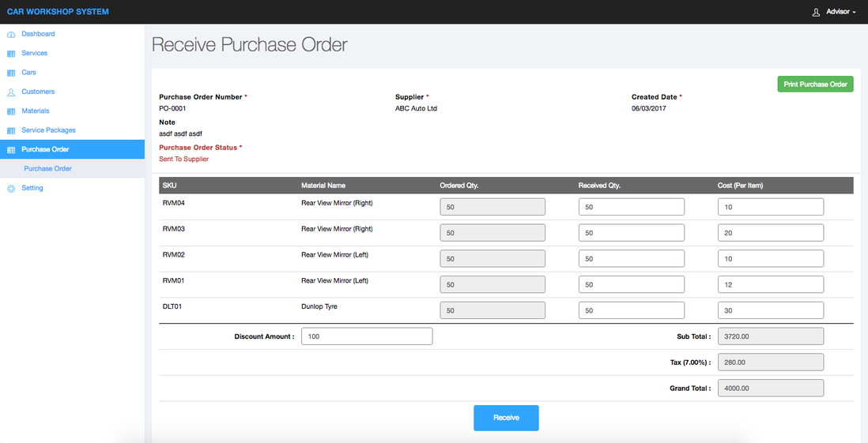Click the Customers person icon
Image resolution: width=868 pixels, height=443 pixels.
coord(11,92)
